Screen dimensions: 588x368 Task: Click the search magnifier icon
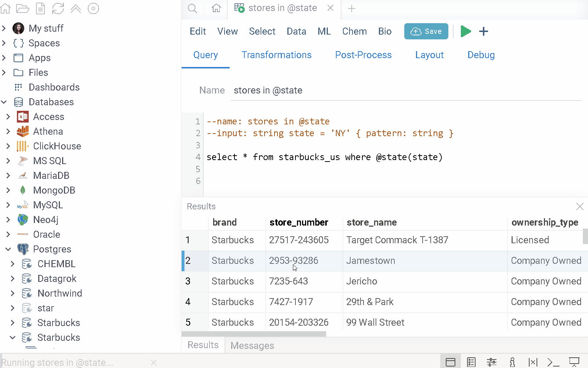(192, 8)
